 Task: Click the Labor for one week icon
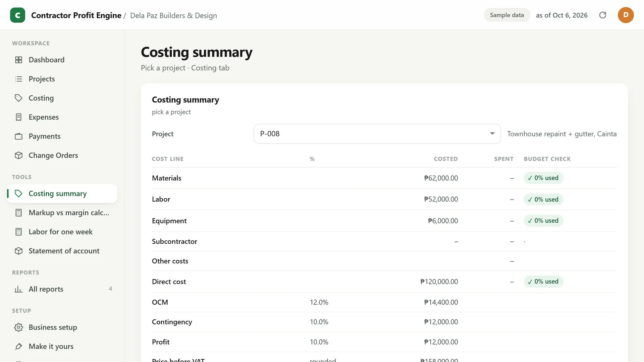[19, 232]
